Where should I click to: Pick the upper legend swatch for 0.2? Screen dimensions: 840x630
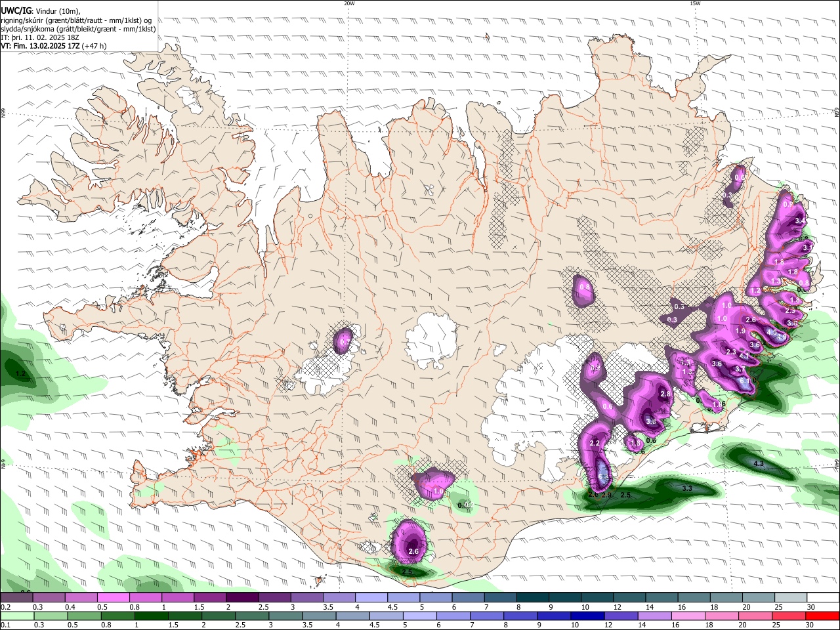pos(16,597)
